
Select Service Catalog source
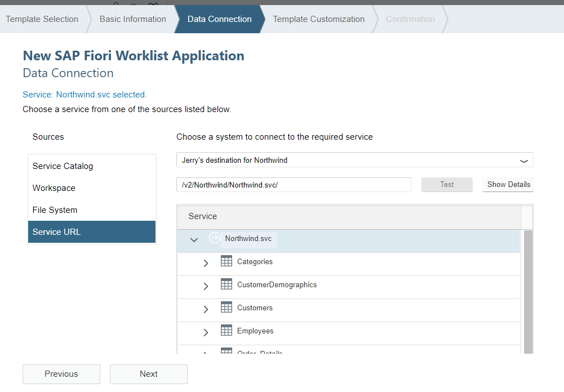[63, 166]
